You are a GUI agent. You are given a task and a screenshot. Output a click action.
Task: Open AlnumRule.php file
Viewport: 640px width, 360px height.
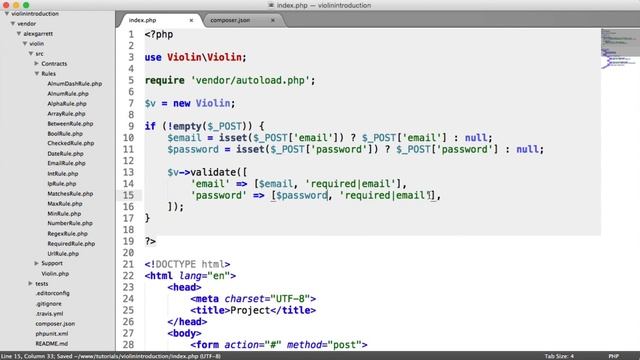coord(68,93)
